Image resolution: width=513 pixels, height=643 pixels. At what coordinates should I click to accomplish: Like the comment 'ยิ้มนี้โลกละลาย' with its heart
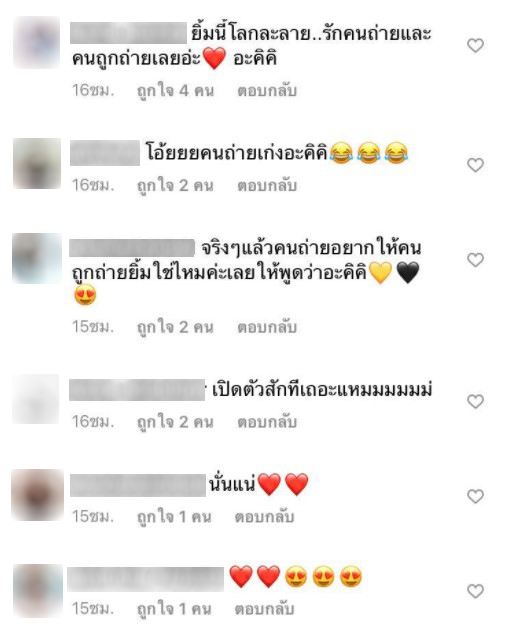(x=475, y=45)
